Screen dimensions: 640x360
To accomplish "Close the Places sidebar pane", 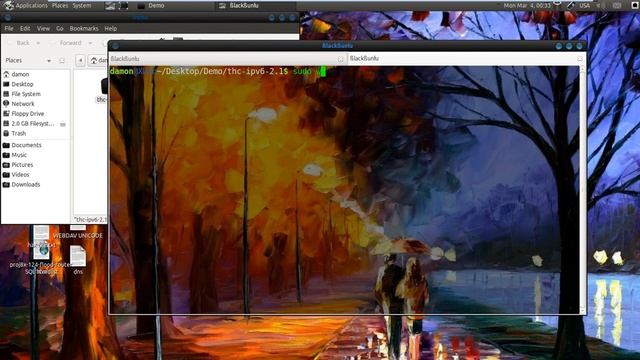I will pos(62,60).
